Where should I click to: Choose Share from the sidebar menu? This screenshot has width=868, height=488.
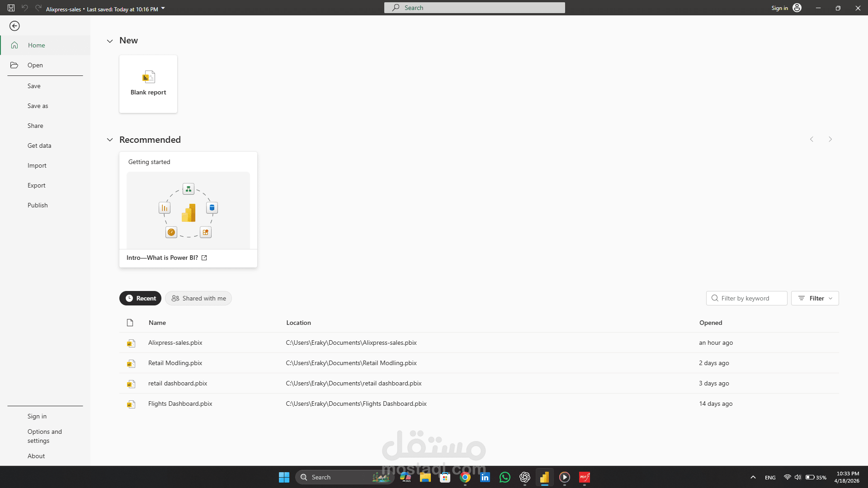(x=35, y=126)
